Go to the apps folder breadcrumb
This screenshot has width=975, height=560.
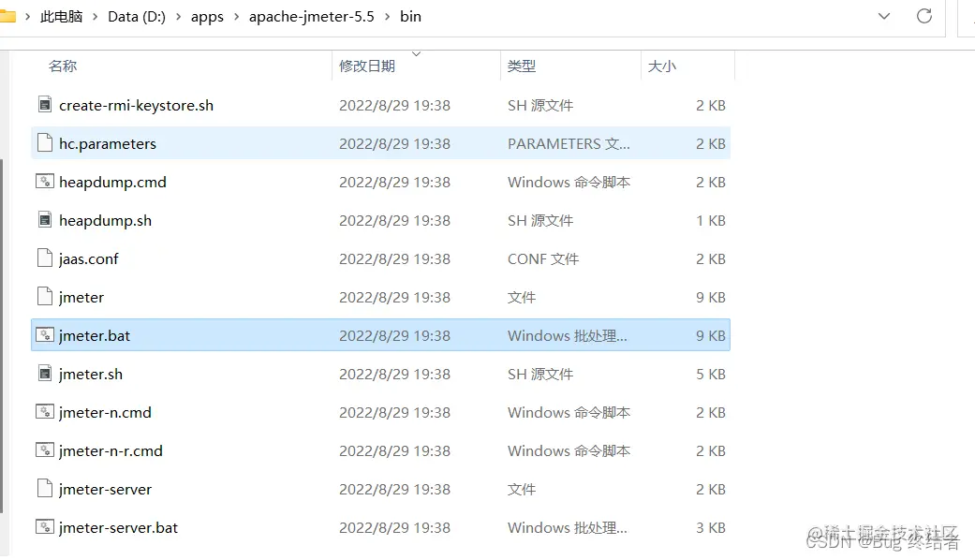(207, 17)
